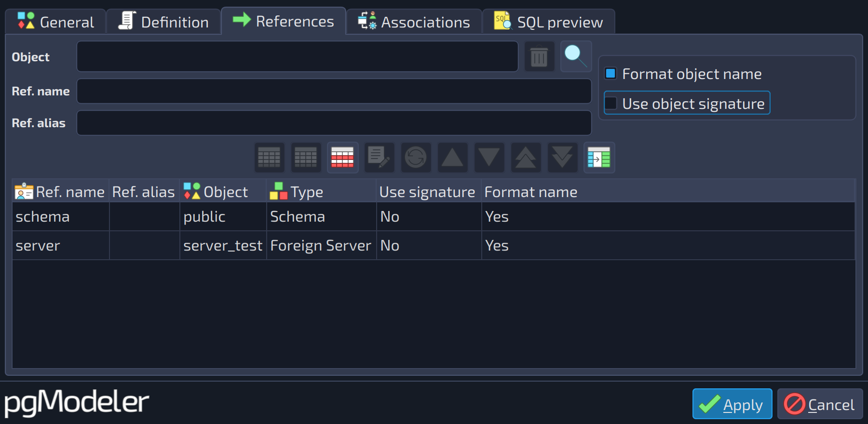The width and height of the screenshot is (868, 424).
Task: Click the leftmost gray grid icon in the toolbar
Action: [x=269, y=158]
